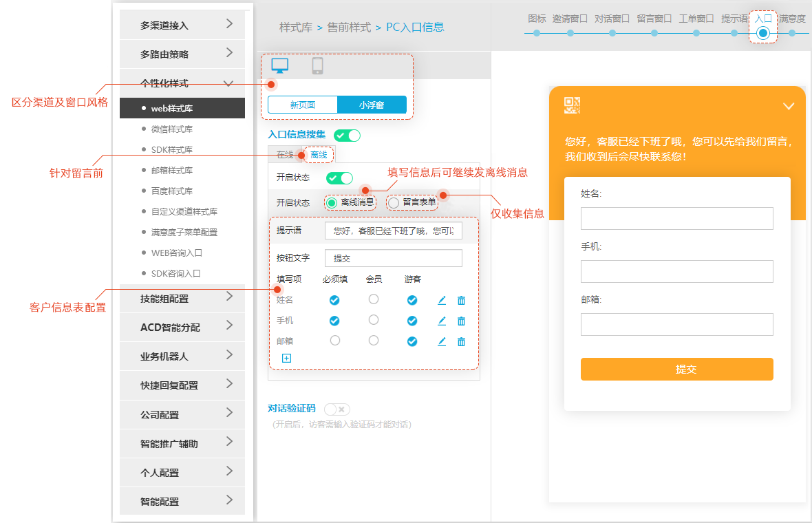
Task: Collapse chat window with down chevron
Action: [789, 106]
